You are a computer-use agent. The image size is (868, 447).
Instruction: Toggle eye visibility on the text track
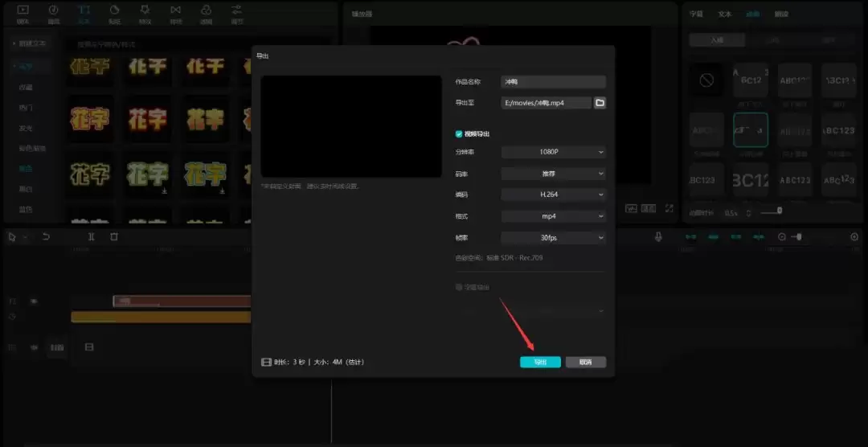[34, 301]
